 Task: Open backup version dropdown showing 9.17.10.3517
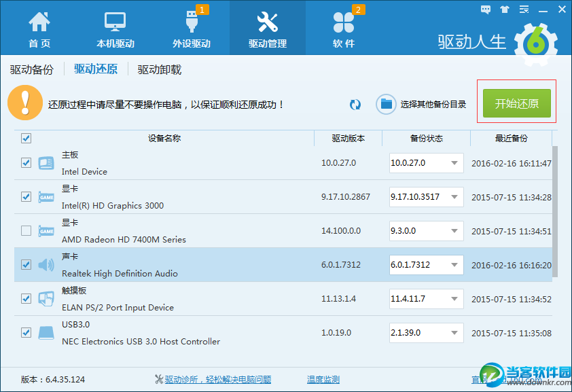tap(427, 197)
